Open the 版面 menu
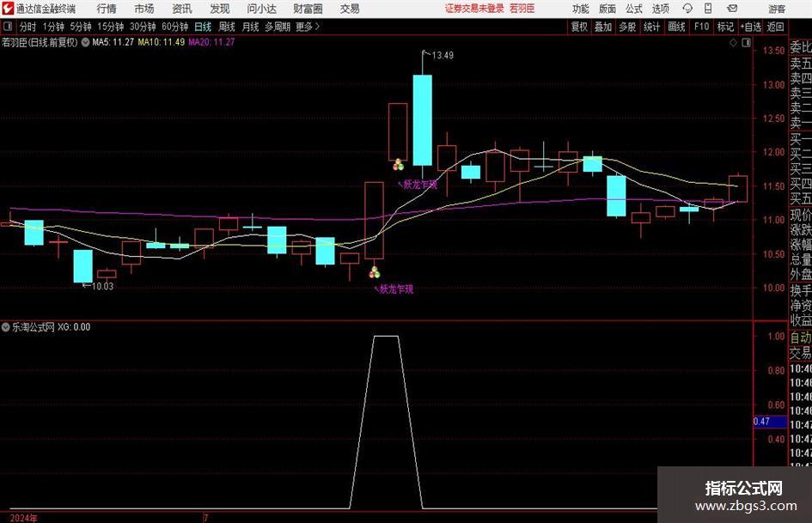Viewport: 812px width, 523px height. coord(607,9)
